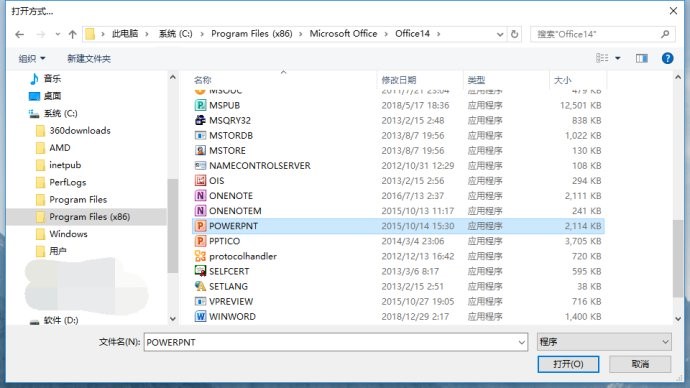
Task: Expand the address bar history dropdown
Action: tap(500, 34)
